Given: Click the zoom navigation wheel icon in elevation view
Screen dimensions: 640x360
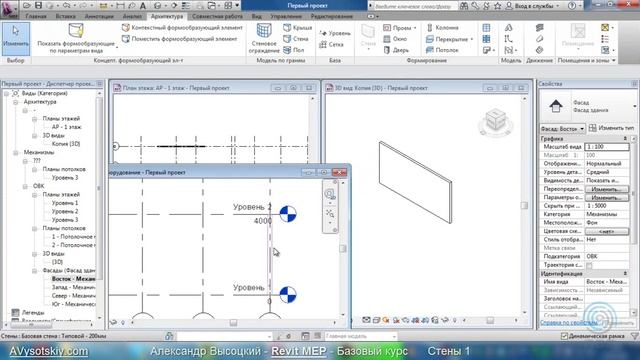Looking at the screenshot, I should click(329, 194).
